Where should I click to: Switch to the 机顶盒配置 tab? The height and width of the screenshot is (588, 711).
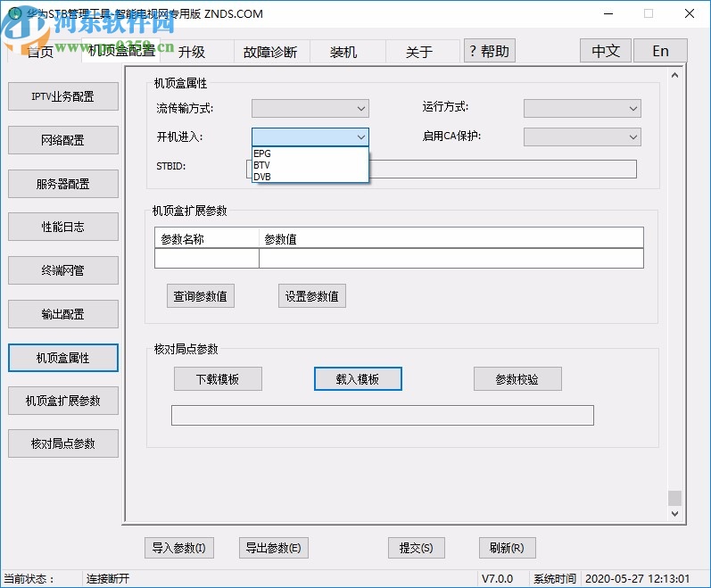121,50
